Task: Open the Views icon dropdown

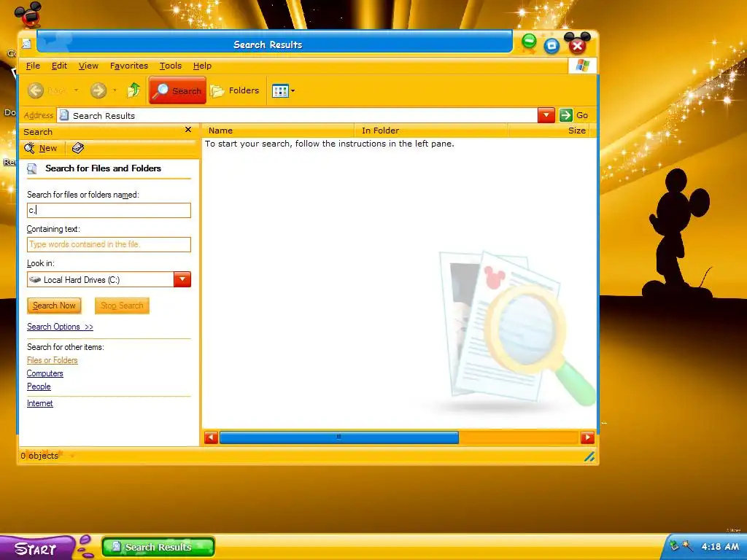Action: click(x=283, y=90)
